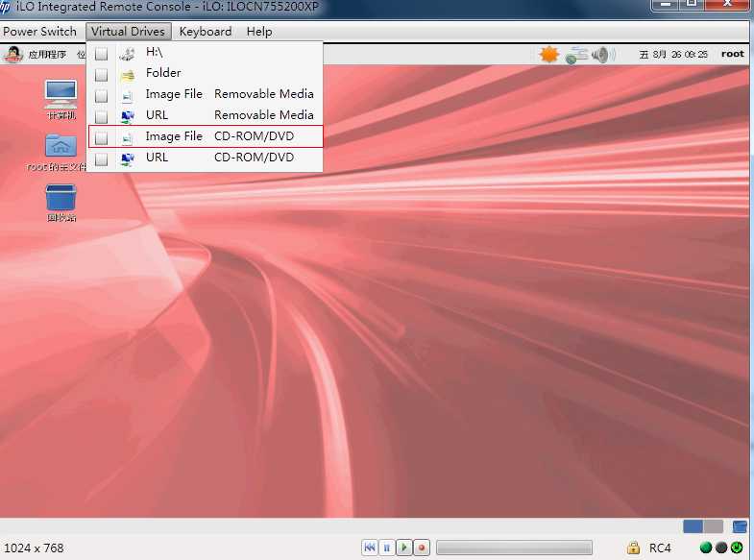Start recording the console session

422,548
